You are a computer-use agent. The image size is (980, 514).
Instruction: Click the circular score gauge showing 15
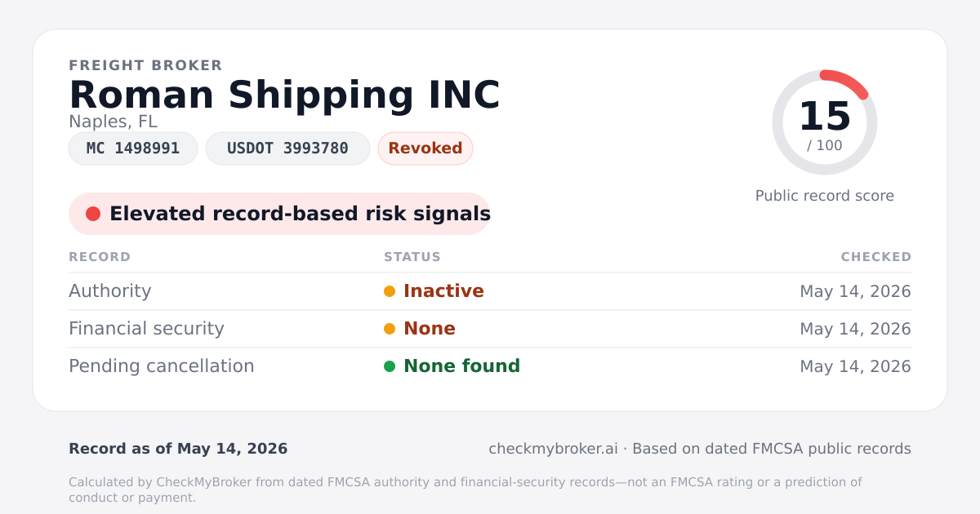pyautogui.click(x=825, y=122)
